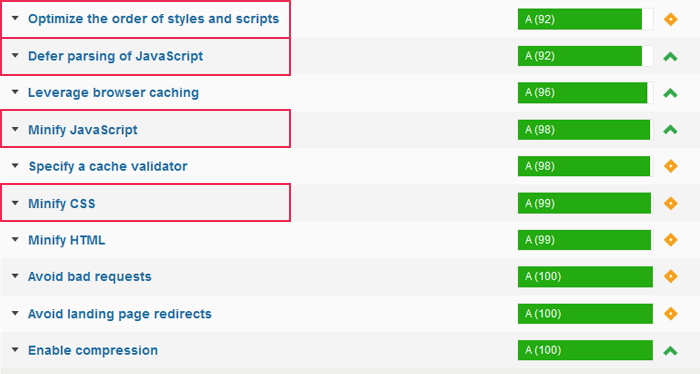The height and width of the screenshot is (374, 700).
Task: Click orange diamond icon for Avoid landing page redirects
Action: point(671,313)
